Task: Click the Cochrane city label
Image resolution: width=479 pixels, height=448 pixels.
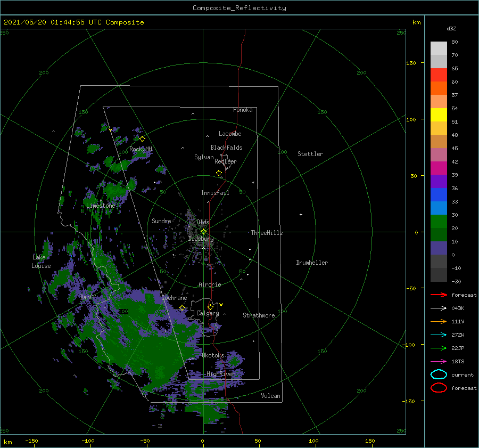Action: click(x=174, y=298)
